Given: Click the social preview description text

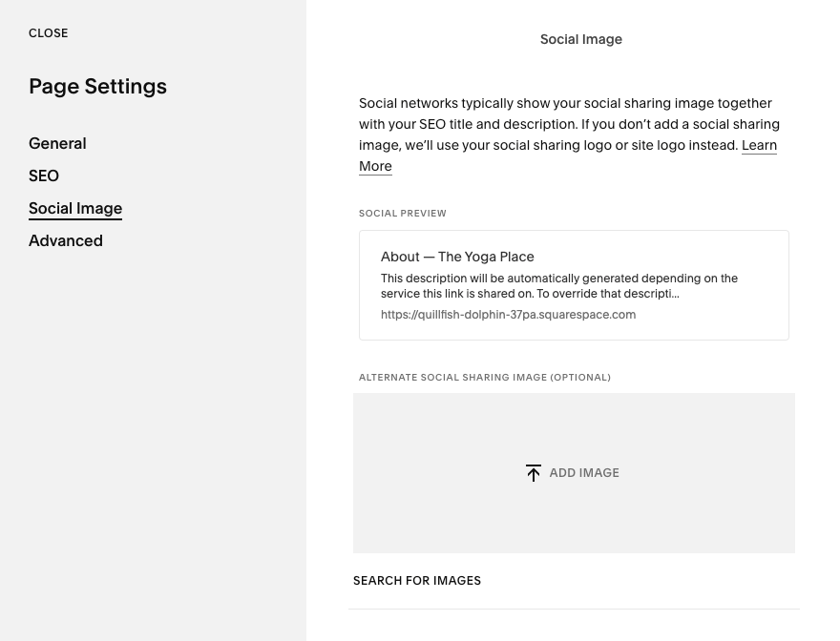Looking at the screenshot, I should point(558,285).
